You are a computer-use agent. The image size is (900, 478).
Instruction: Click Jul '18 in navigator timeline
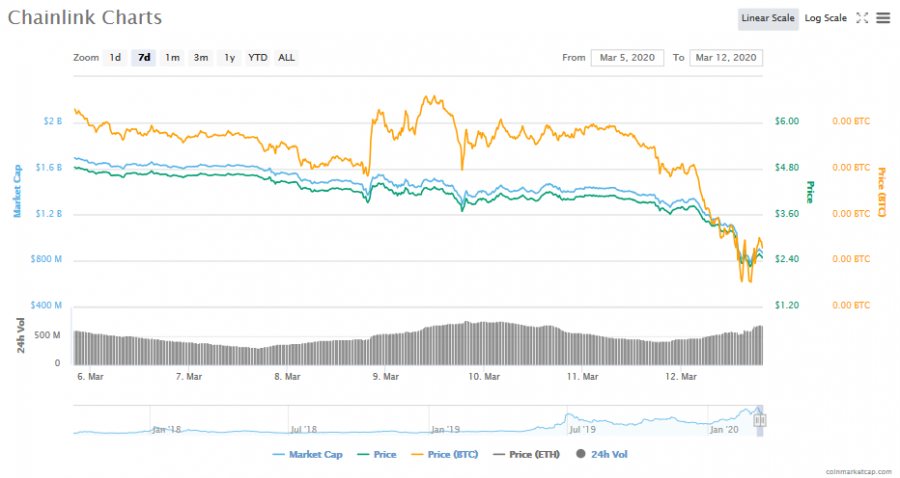(304, 429)
